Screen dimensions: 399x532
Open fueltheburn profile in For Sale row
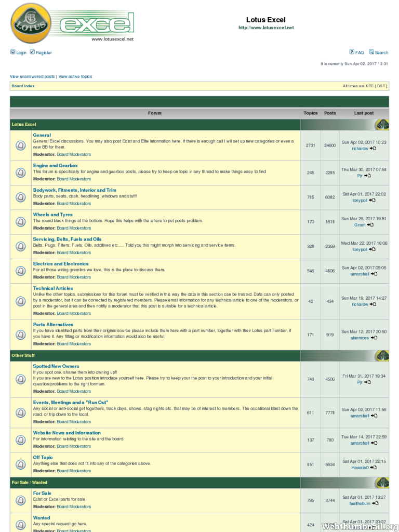point(360,503)
